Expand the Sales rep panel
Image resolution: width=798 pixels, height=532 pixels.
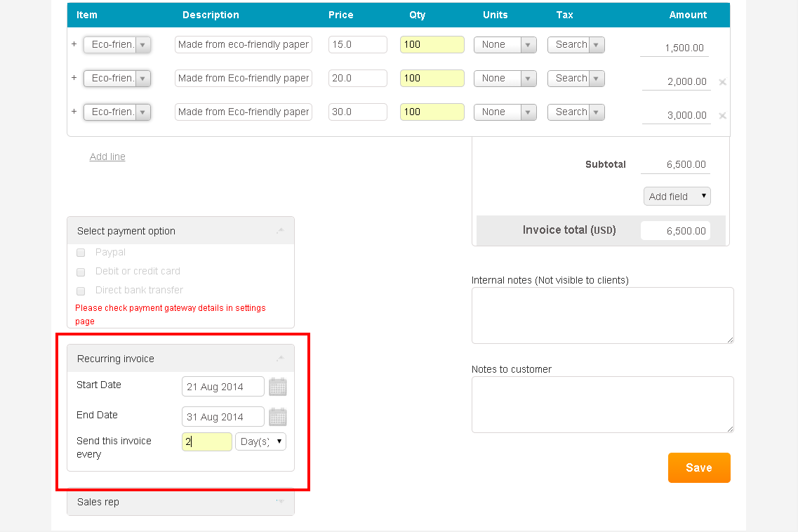pos(280,501)
